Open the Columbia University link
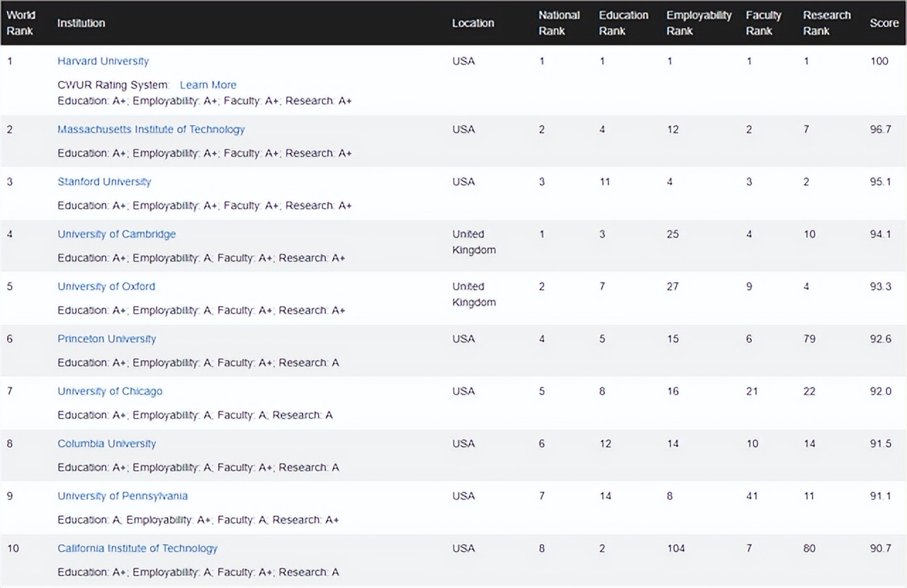907x588 pixels. (x=106, y=444)
